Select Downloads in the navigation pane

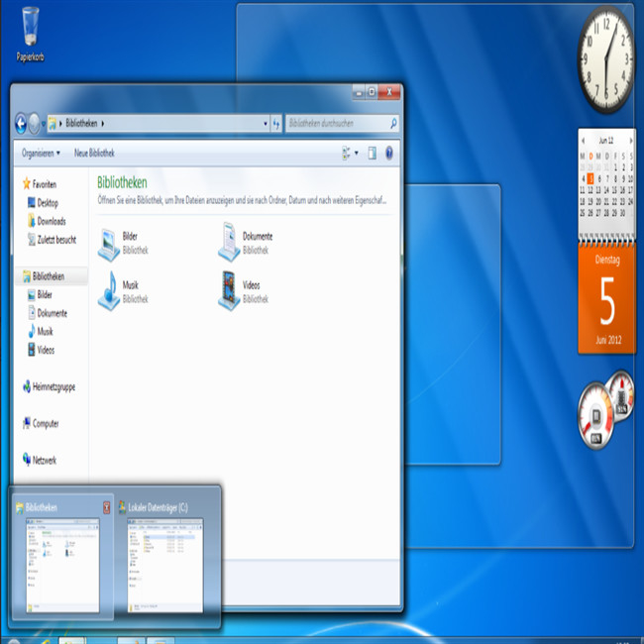(x=47, y=221)
